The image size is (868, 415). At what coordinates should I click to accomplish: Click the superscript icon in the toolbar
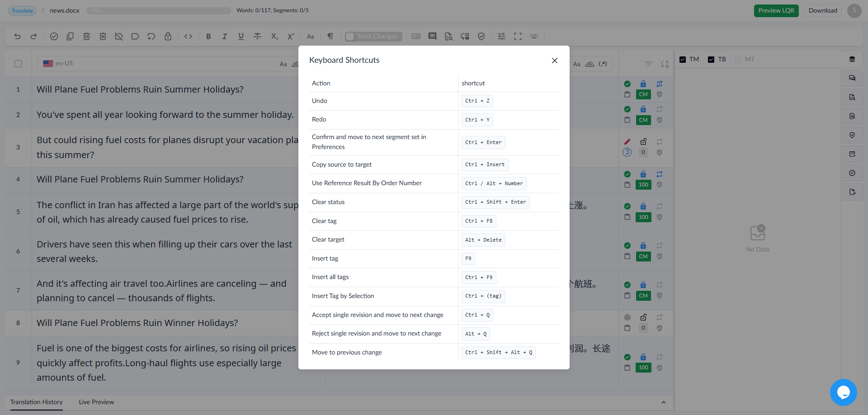point(291,37)
